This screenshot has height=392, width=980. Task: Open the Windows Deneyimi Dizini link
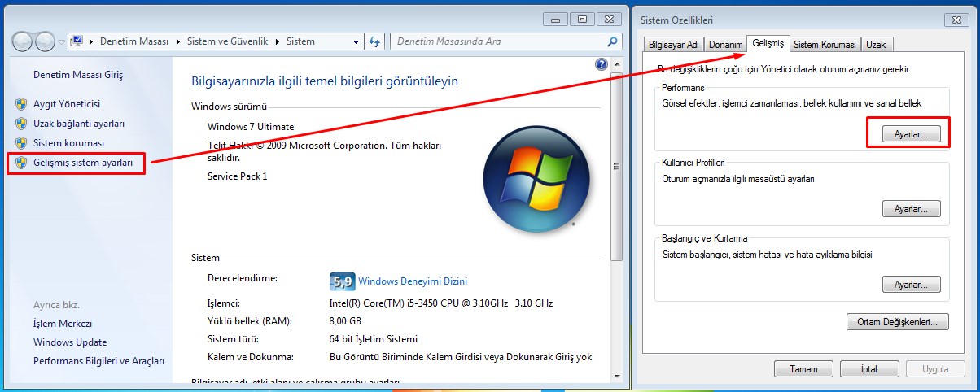(x=413, y=281)
